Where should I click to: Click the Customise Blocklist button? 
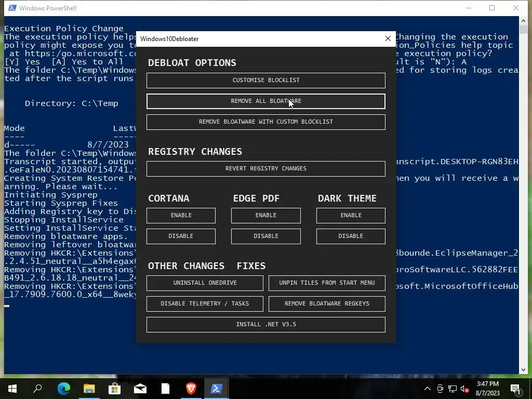pyautogui.click(x=265, y=81)
